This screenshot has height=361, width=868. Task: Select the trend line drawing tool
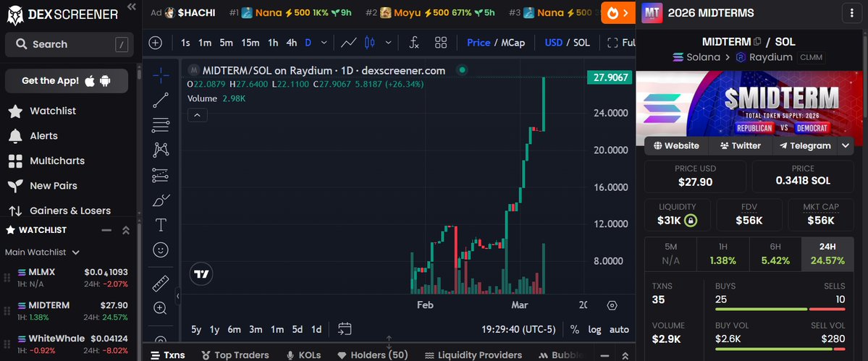(x=161, y=100)
